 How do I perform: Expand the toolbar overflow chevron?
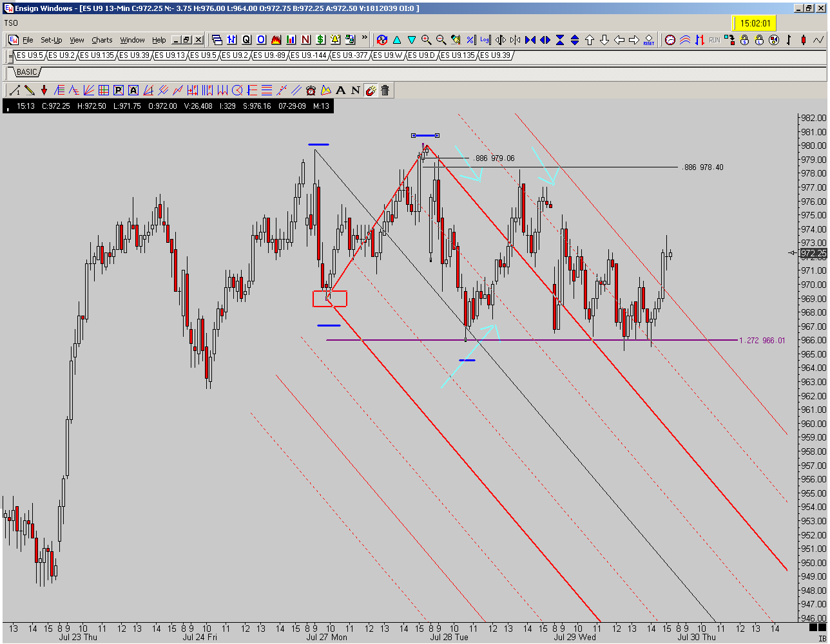point(365,37)
